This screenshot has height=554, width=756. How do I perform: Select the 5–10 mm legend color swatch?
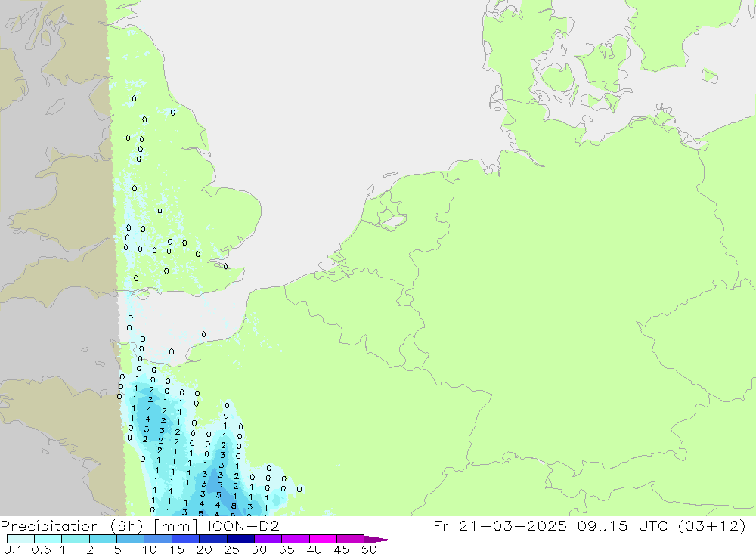coord(130,539)
